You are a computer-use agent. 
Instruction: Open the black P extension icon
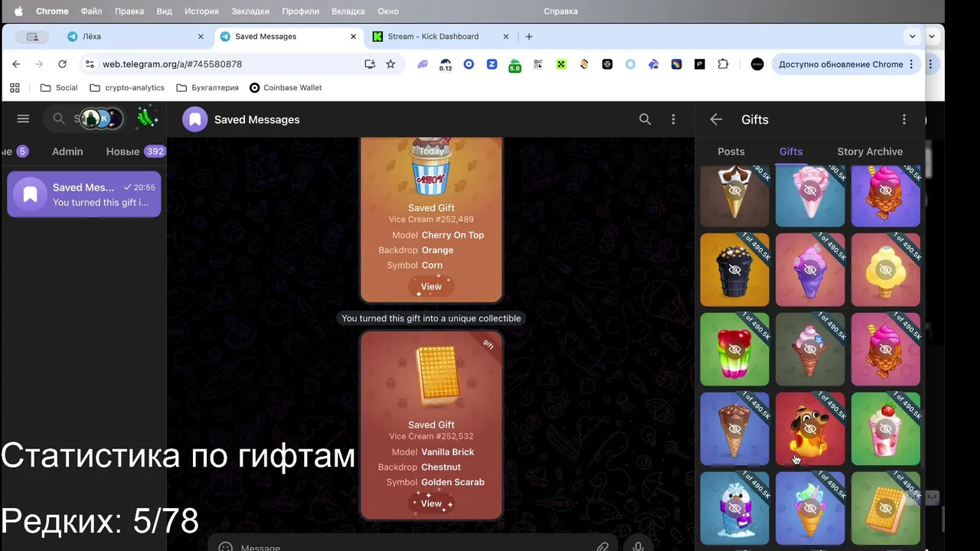tap(700, 64)
